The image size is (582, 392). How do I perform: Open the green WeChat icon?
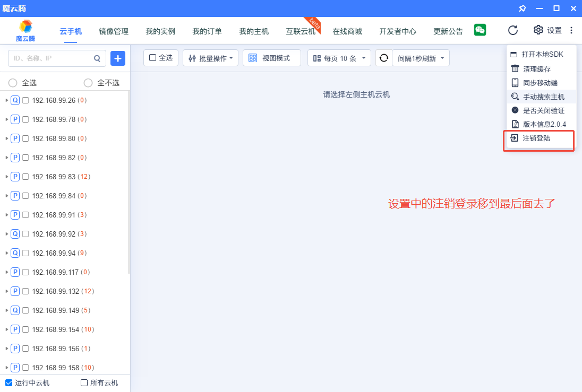coord(480,30)
